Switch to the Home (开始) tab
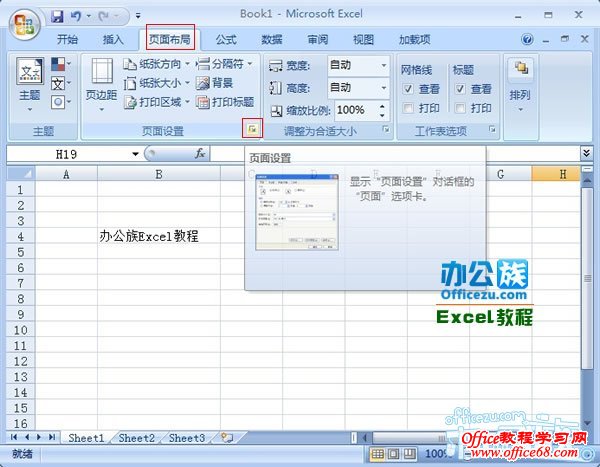This screenshot has height=467, width=600. coord(67,39)
